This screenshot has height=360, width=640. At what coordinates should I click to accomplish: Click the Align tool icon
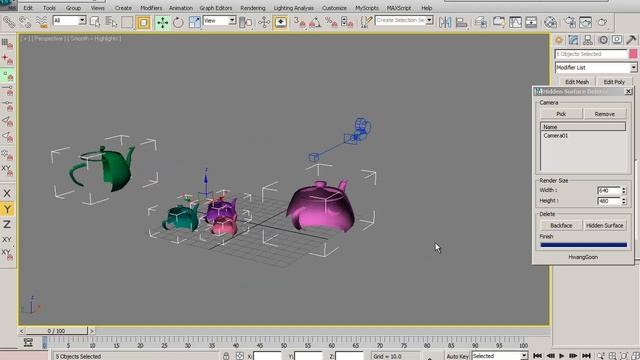point(461,22)
